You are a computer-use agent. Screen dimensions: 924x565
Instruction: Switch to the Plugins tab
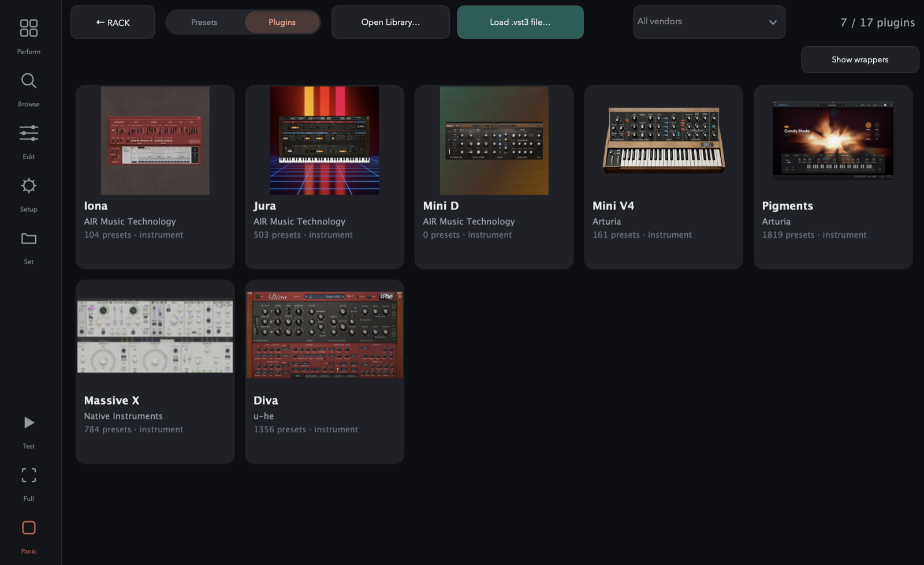click(282, 23)
